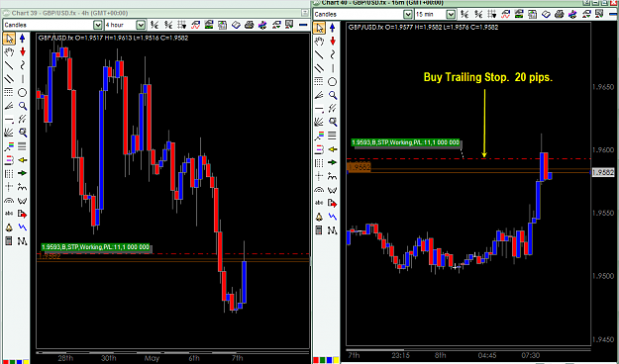Click the indicator wave icon in Chart 40 toolbar
The height and width of the screenshot is (364, 619).
(x=505, y=14)
